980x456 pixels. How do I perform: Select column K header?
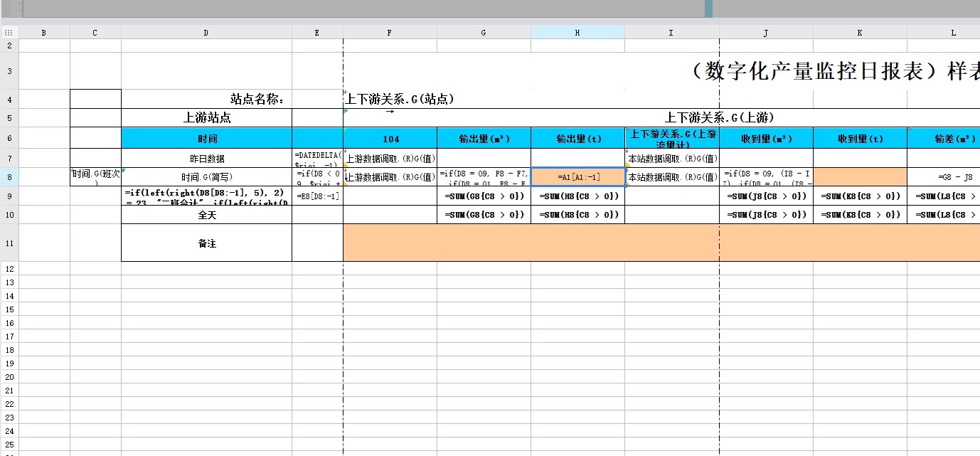click(x=860, y=32)
